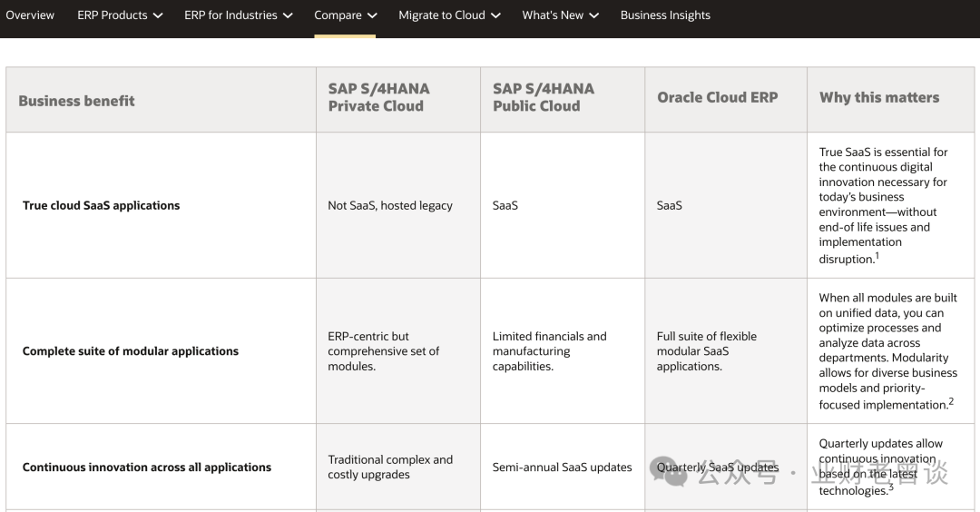Screen dimensions: 980x512
Task: Open footnote 1 after 'implementation disruption'
Action: pyautogui.click(x=877, y=256)
